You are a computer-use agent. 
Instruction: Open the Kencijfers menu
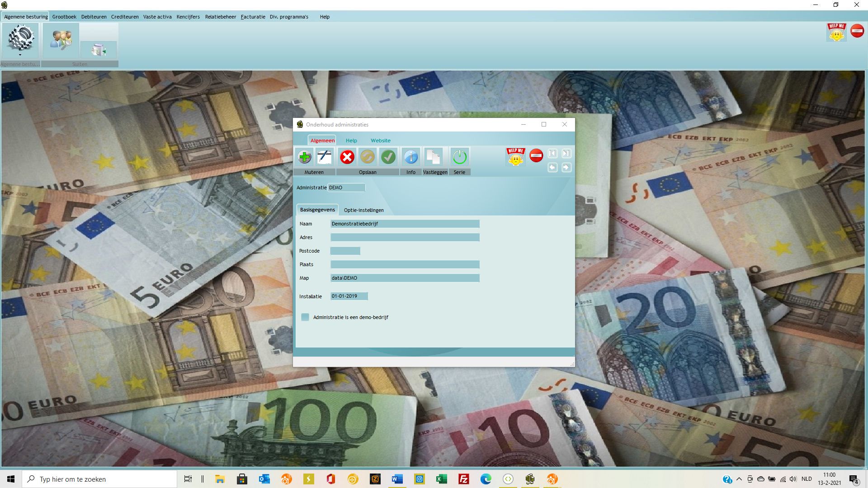(188, 17)
